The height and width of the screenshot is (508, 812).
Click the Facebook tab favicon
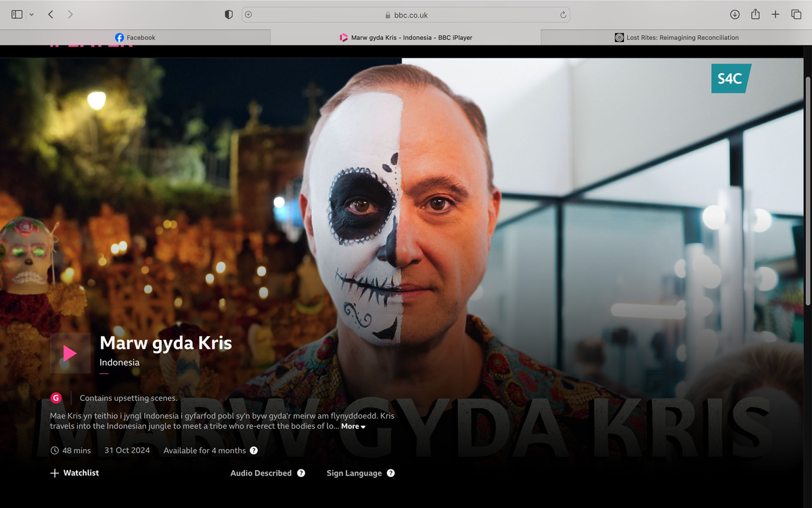(120, 37)
